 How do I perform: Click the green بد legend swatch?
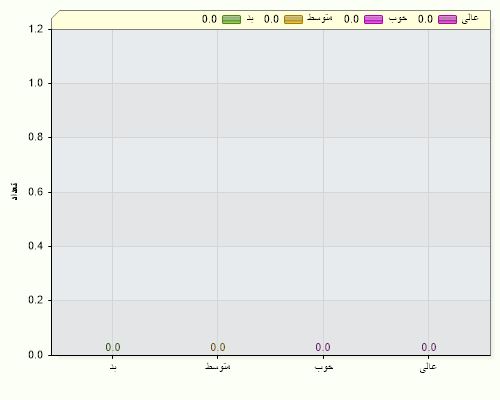(231, 19)
